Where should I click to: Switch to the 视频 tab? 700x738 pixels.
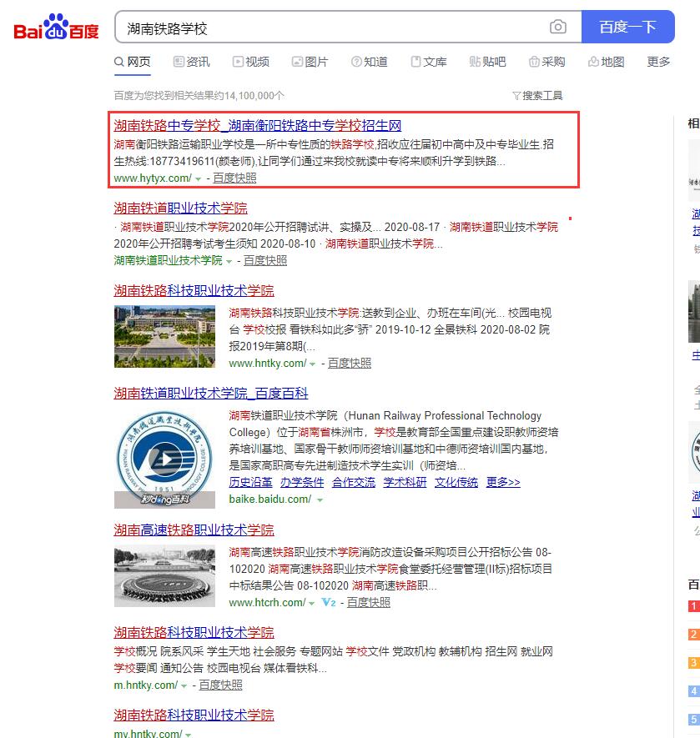click(x=250, y=62)
